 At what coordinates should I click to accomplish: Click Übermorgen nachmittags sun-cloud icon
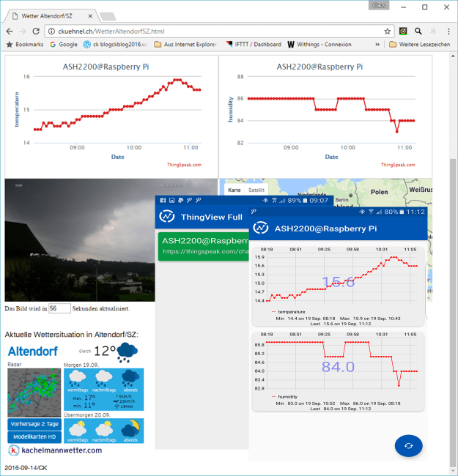click(x=104, y=428)
